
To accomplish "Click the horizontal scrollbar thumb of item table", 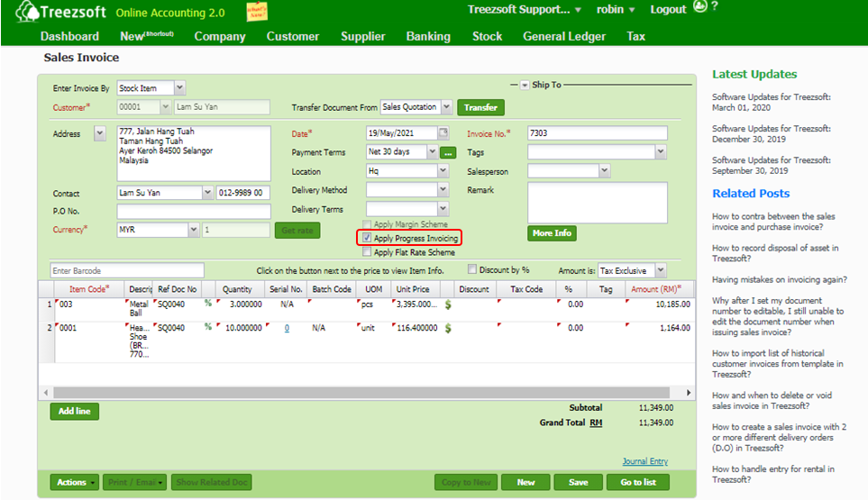I will pos(361,393).
